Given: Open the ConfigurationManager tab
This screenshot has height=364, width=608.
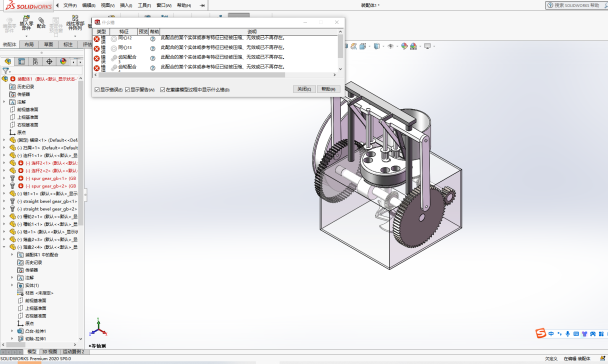Looking at the screenshot, I should (x=35, y=61).
